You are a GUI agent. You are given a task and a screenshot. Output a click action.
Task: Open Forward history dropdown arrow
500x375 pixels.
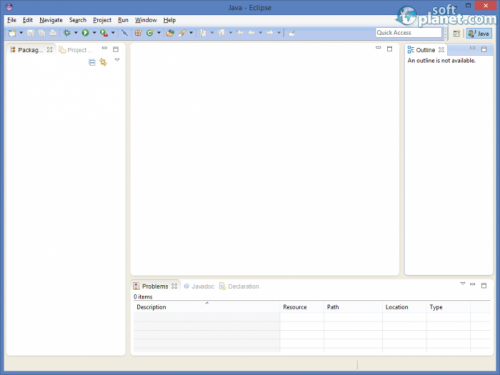point(279,33)
